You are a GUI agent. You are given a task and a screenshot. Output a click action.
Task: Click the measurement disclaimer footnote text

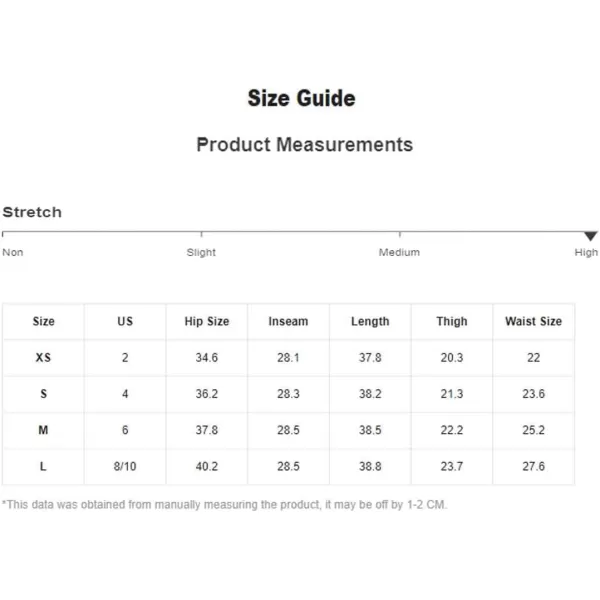pyautogui.click(x=224, y=505)
